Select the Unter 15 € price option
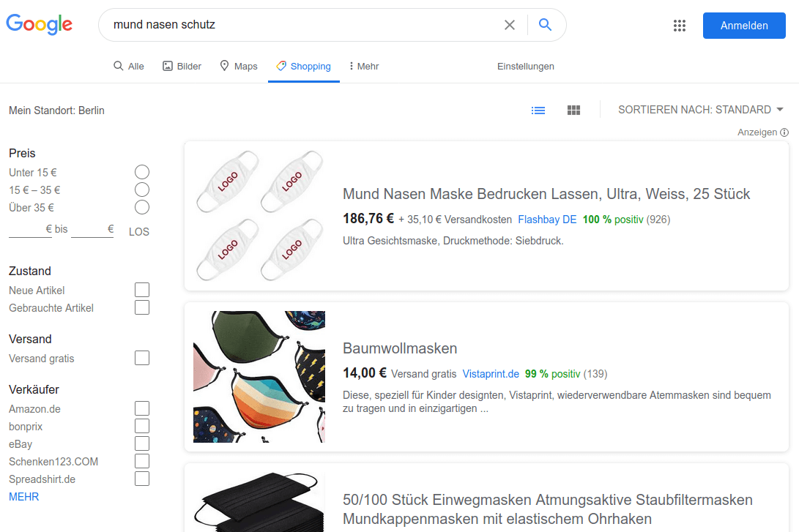The image size is (799, 532). [x=142, y=172]
